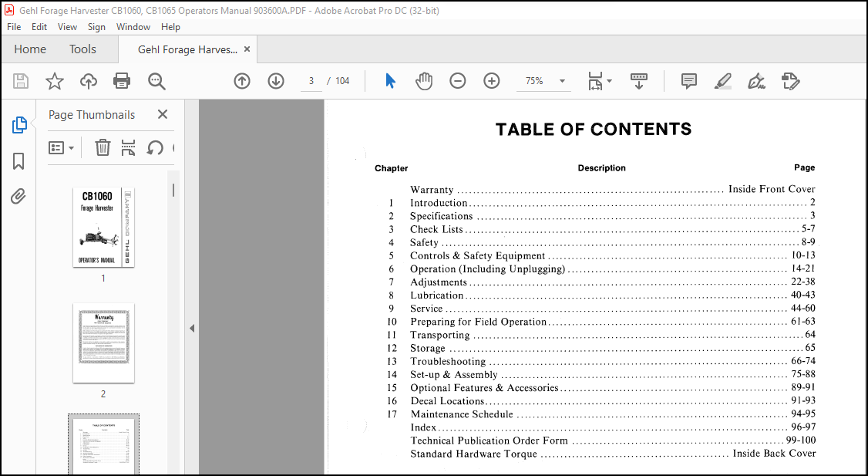
Task: Click the fit page scrolling icon
Action: coord(595,81)
